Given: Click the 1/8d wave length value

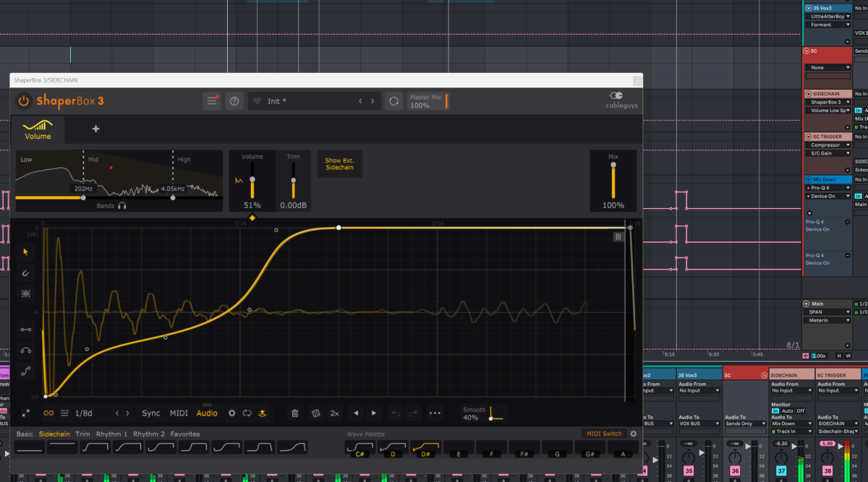Looking at the screenshot, I should (84, 413).
